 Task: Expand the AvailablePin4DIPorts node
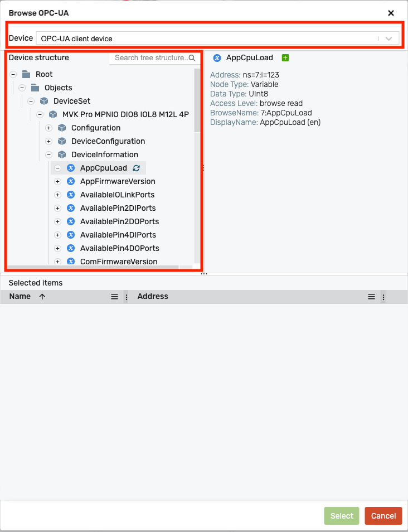[57, 235]
